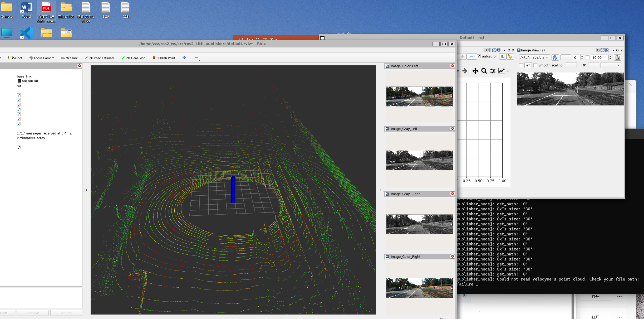This screenshot has height=319, width=644.
Task: Close the RViz Displays panel with red X
Action: [80, 66]
